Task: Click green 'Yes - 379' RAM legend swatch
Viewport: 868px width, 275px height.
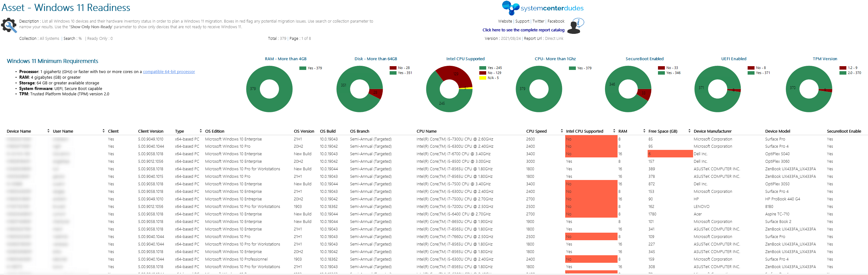Action: pyautogui.click(x=302, y=68)
